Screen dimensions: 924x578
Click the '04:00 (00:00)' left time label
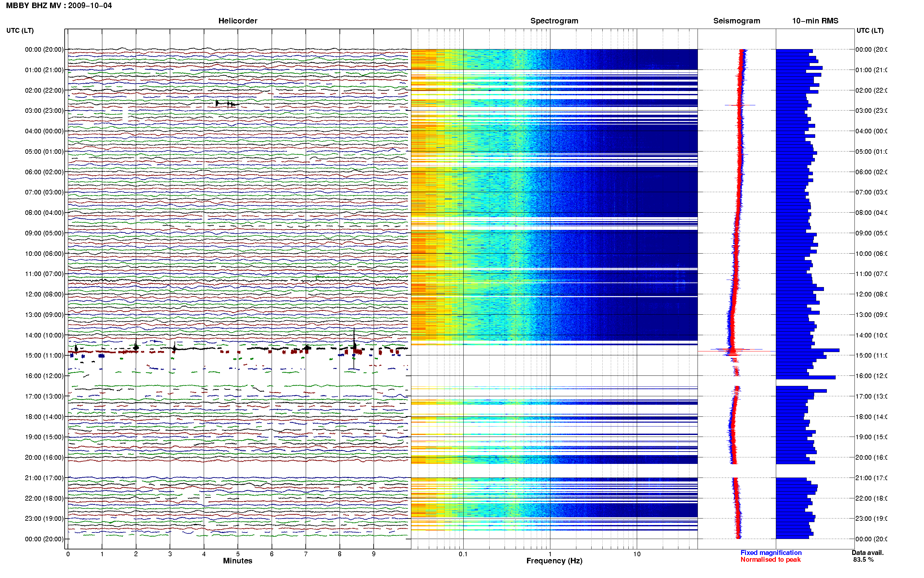pyautogui.click(x=44, y=131)
